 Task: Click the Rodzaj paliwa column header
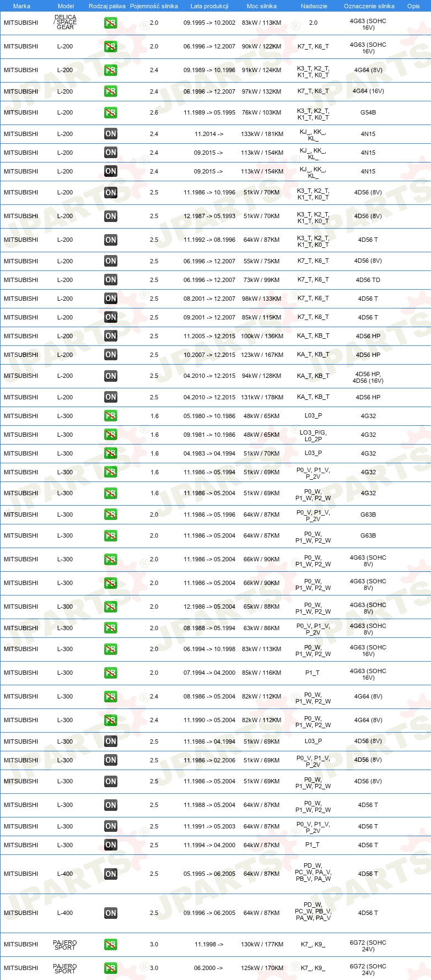coord(107,6)
